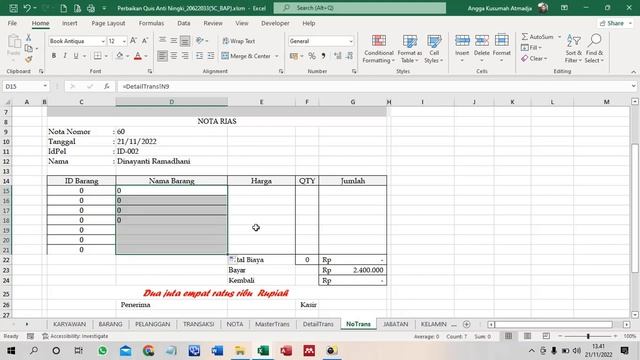The width and height of the screenshot is (640, 360).
Task: Apply Percent Style
Action: tap(312, 56)
